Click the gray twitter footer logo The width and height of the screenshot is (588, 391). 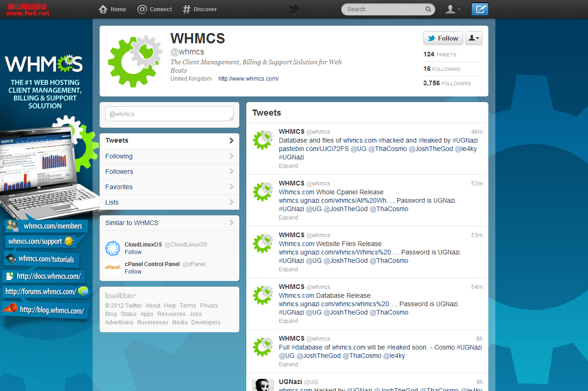click(121, 295)
